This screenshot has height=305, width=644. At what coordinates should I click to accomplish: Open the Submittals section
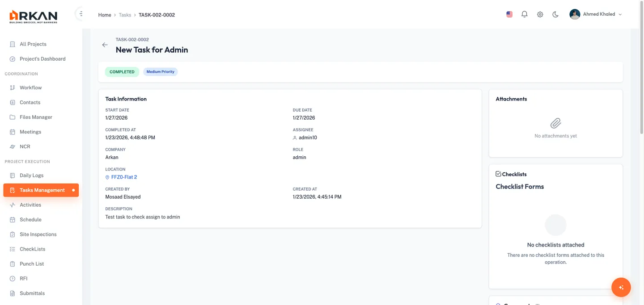click(32, 293)
